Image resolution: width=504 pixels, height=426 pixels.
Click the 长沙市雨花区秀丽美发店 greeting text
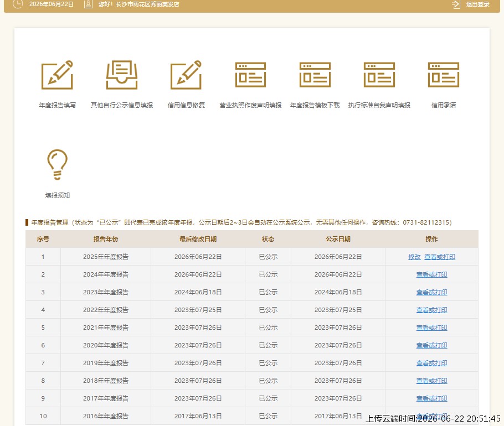tap(147, 4)
